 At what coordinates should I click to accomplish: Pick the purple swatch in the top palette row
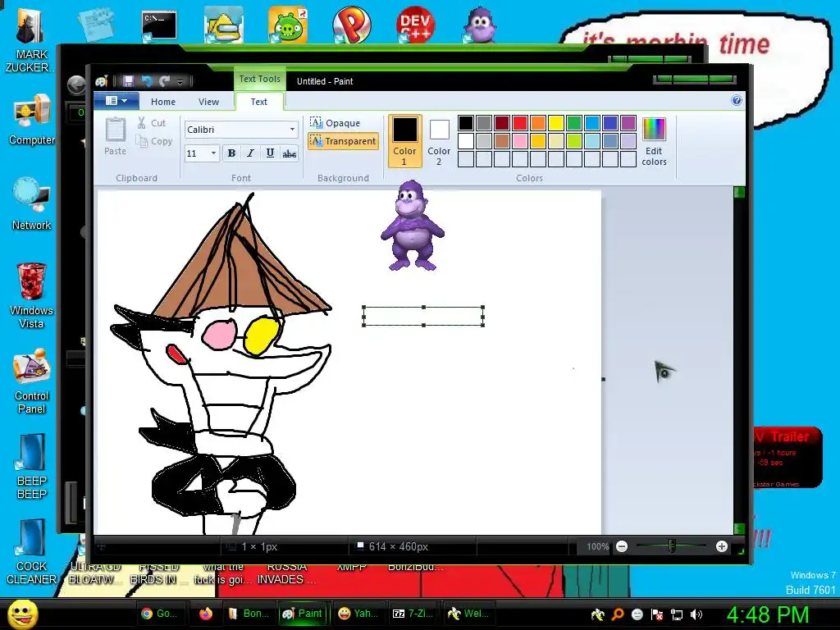coord(628,123)
